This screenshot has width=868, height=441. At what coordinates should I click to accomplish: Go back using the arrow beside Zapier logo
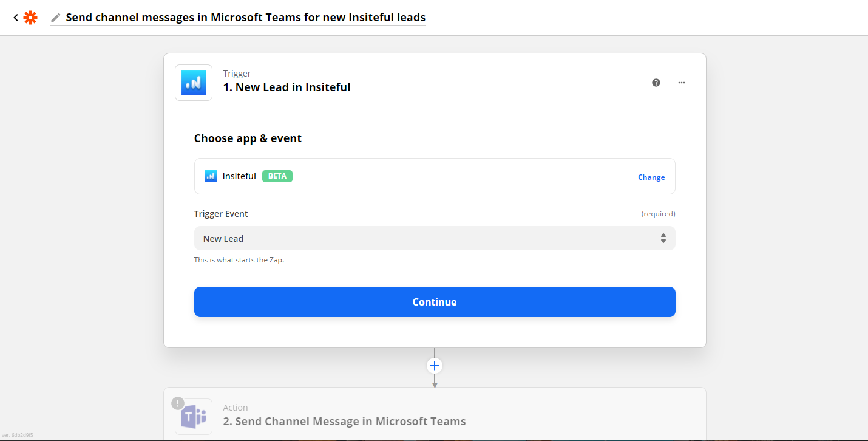point(15,18)
